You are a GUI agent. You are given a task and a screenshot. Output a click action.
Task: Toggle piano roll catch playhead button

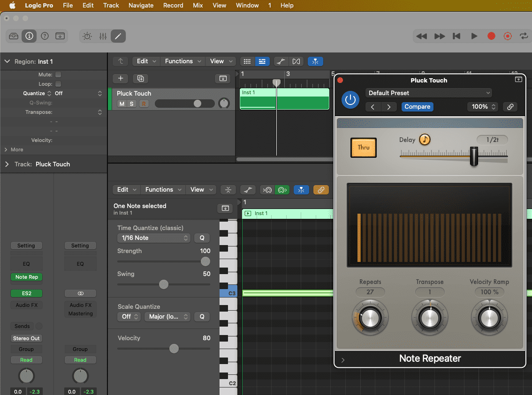pyautogui.click(x=301, y=190)
